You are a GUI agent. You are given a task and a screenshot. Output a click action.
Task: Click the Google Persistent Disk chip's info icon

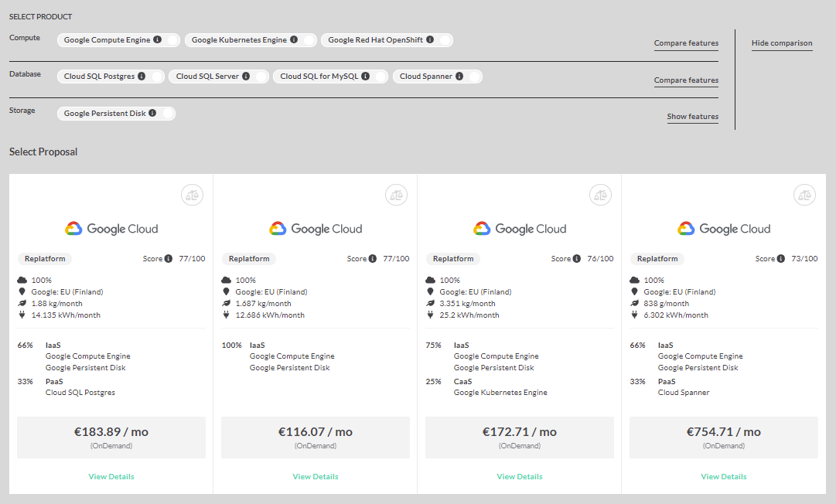pos(152,113)
